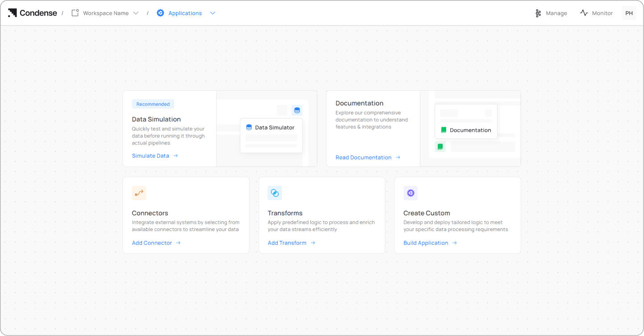Click the arrow next to Simulate Data
Screen dimensions: 644x336
[x=176, y=156]
